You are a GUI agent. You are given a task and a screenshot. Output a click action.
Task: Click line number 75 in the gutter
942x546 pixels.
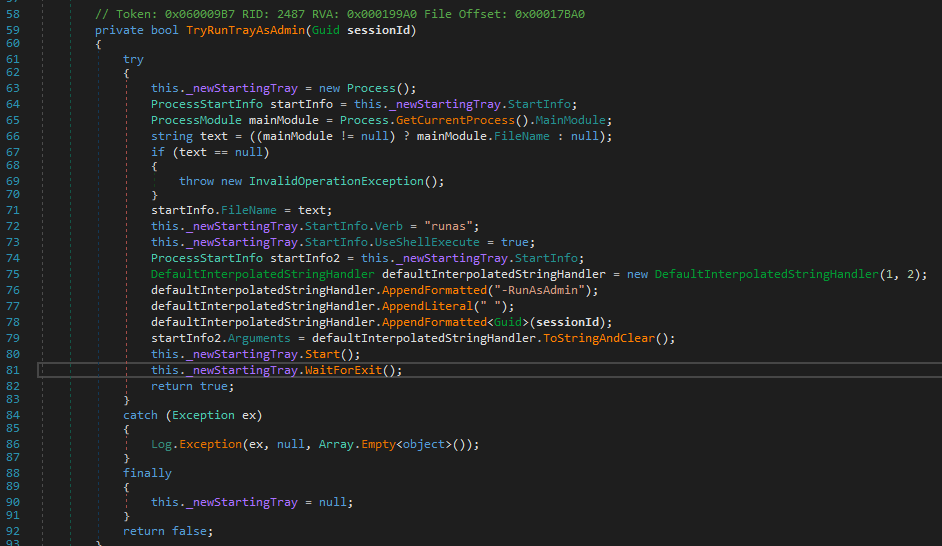click(13, 274)
